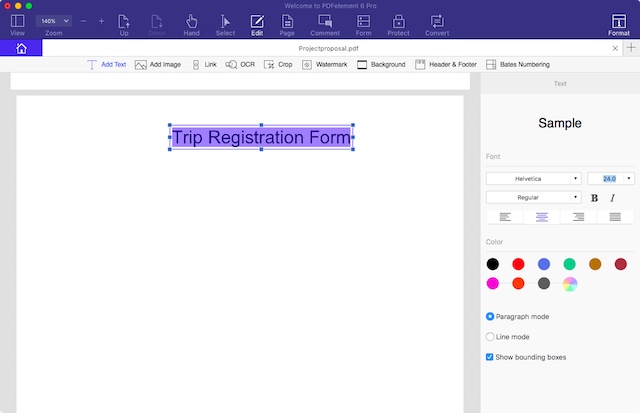Align text left
Image resolution: width=640 pixels, height=413 pixels.
pos(505,217)
